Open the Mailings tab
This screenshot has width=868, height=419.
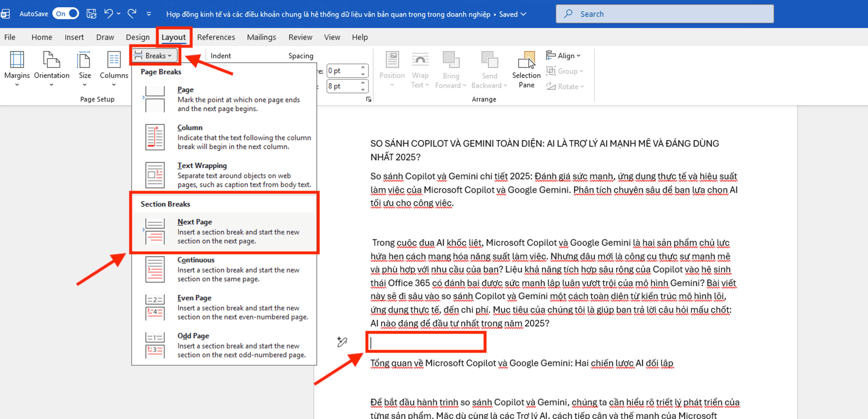[x=262, y=37]
